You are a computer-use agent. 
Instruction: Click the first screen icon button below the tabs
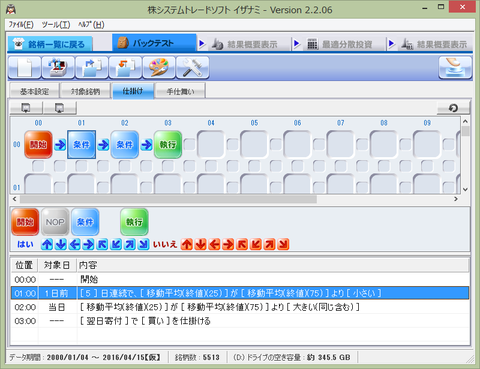[26, 108]
